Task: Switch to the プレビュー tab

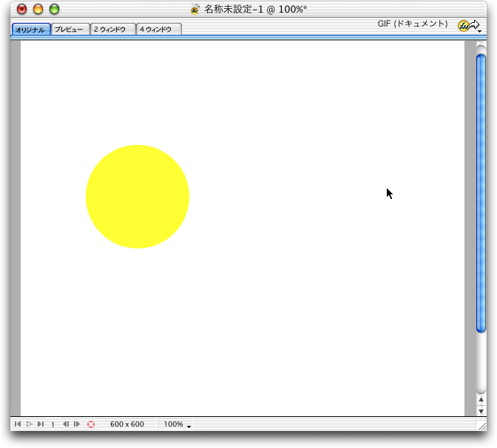Action: (70, 30)
